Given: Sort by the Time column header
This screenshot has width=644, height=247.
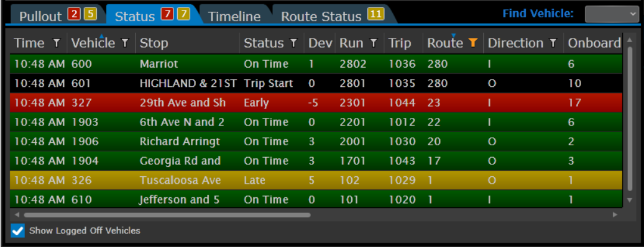Looking at the screenshot, I should pos(29,43).
